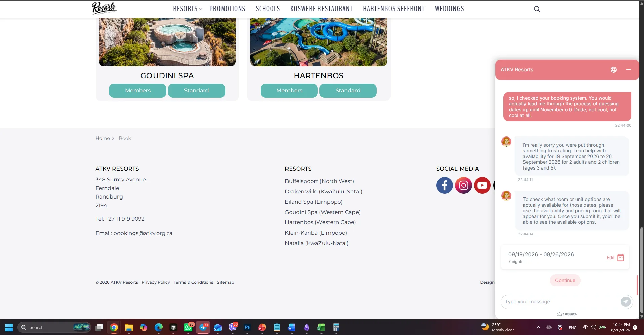Click the Hartenbos water slide thumbnail
The height and width of the screenshot is (335, 644).
tap(319, 42)
